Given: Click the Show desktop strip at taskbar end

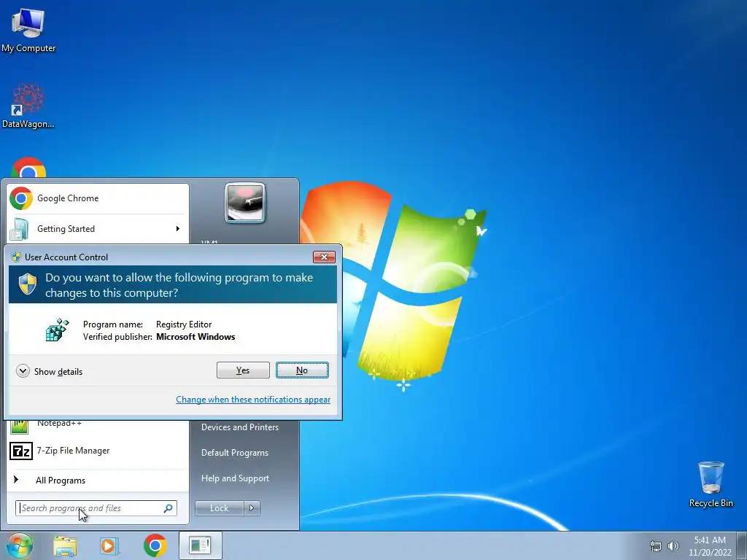Looking at the screenshot, I should point(742,545).
